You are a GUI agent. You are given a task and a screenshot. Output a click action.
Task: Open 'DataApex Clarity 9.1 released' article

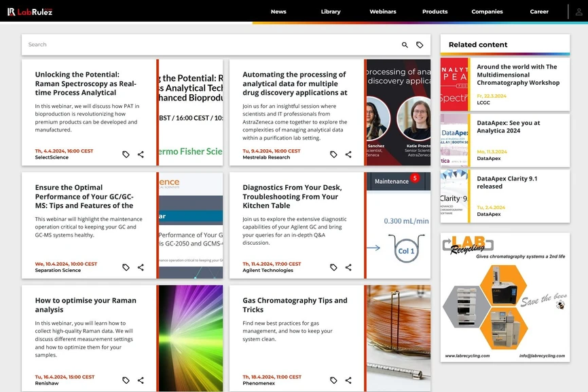507,182
